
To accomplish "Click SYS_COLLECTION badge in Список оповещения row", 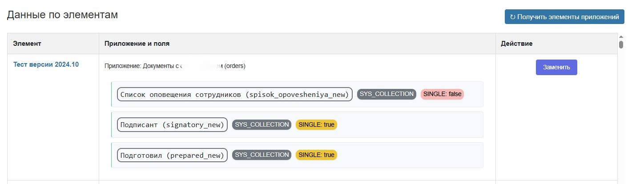I will [x=386, y=94].
